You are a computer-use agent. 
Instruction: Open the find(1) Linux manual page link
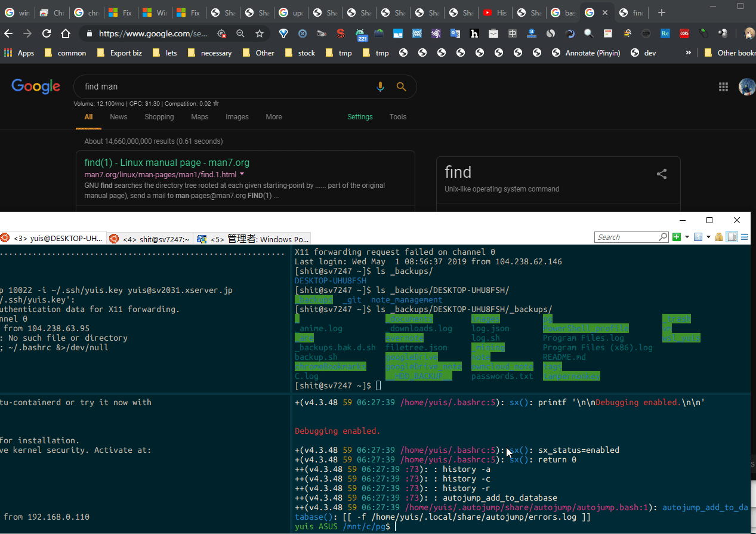[x=166, y=162]
